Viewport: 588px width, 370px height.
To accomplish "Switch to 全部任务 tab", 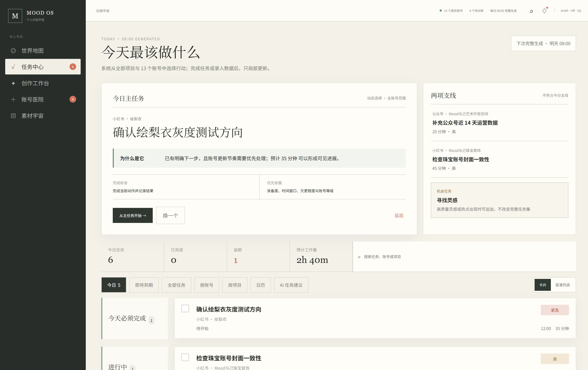I will pyautogui.click(x=176, y=285).
